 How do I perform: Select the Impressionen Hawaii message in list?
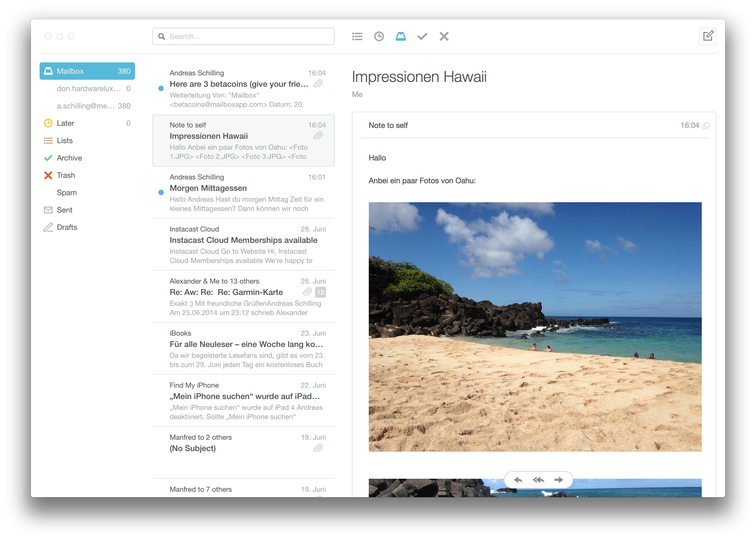[243, 140]
